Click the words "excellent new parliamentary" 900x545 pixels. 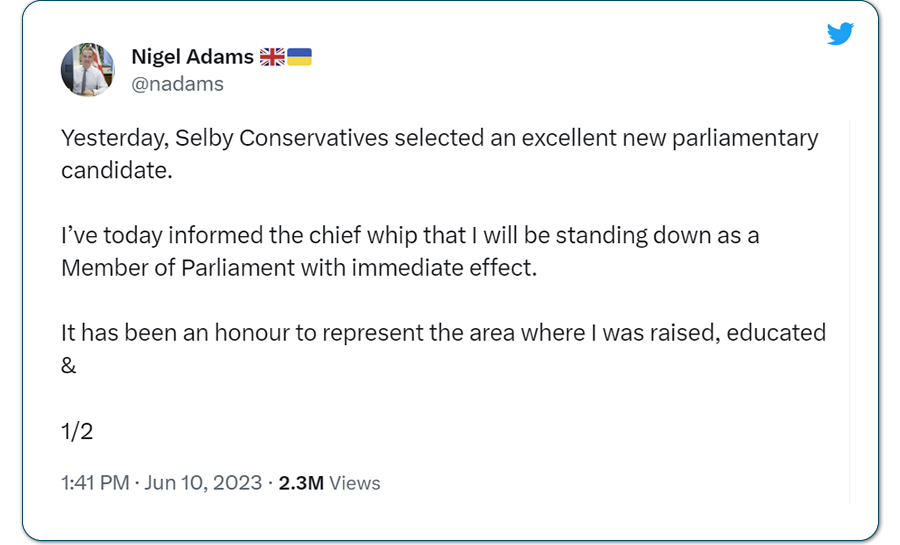point(670,138)
